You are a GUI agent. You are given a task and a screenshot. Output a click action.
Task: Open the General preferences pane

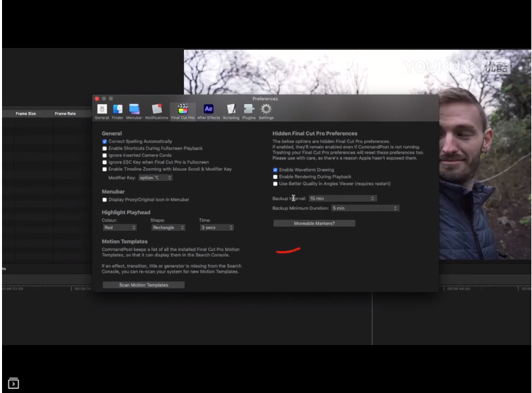tap(102, 111)
